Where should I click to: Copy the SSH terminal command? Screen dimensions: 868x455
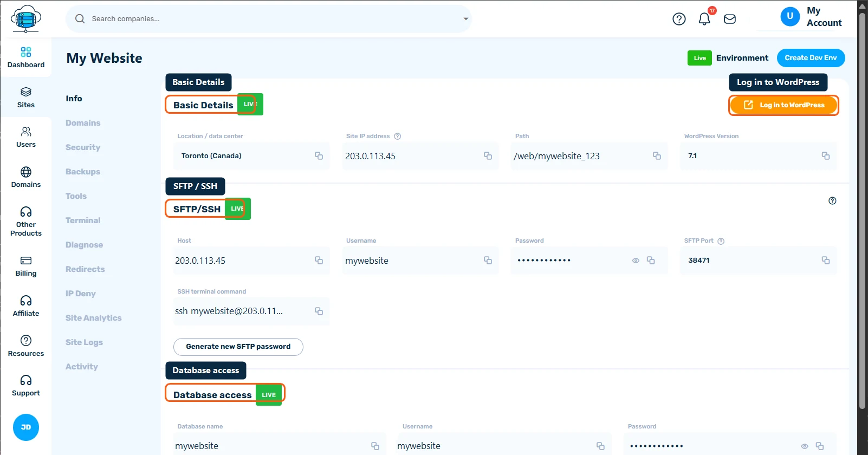319,311
